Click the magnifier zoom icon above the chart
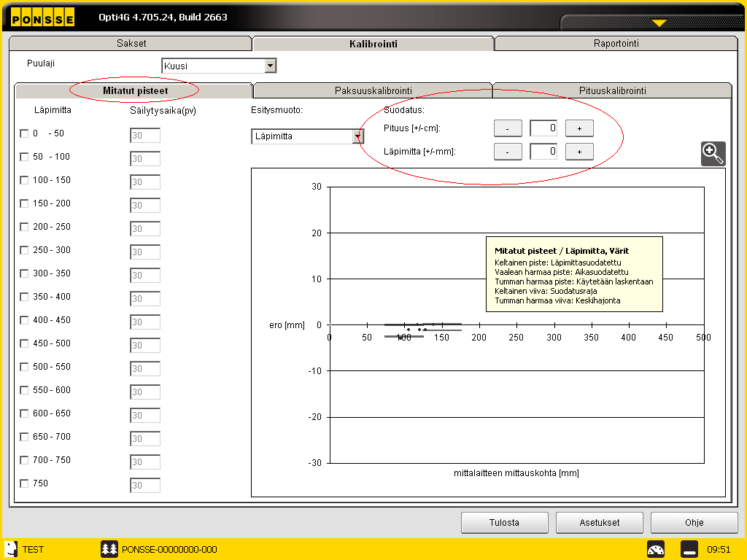The height and width of the screenshot is (560, 747). [713, 153]
